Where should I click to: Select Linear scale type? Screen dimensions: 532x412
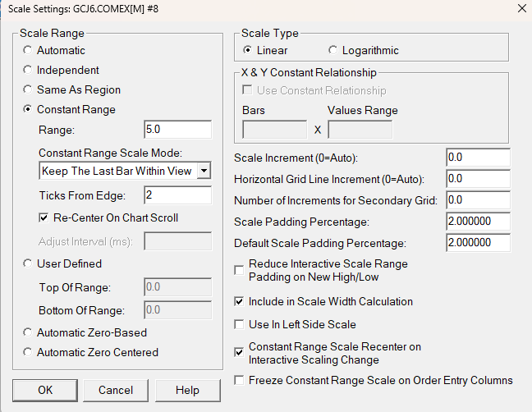[249, 51]
